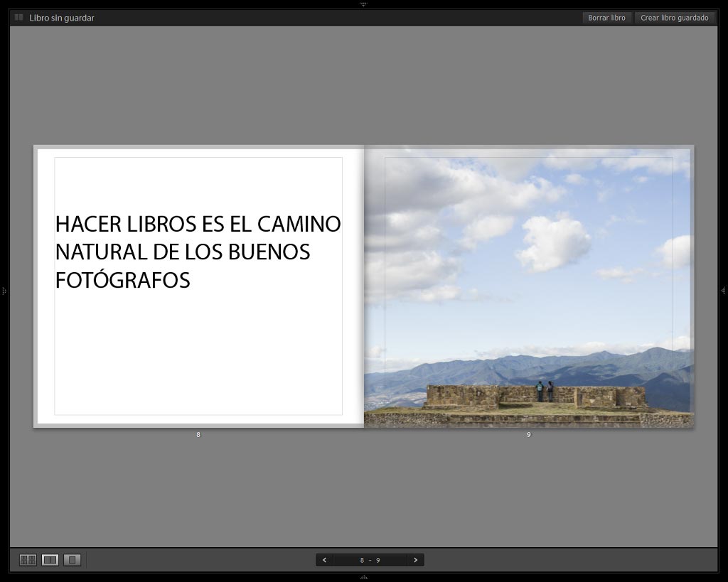Show the hidden left panel
The width and height of the screenshot is (728, 582).
(x=4, y=291)
